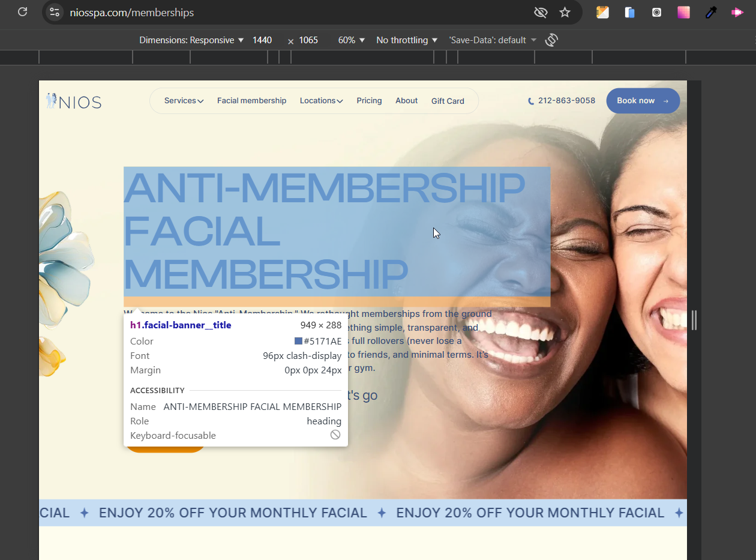Click the phone icon beside 212-863-9058

531,101
